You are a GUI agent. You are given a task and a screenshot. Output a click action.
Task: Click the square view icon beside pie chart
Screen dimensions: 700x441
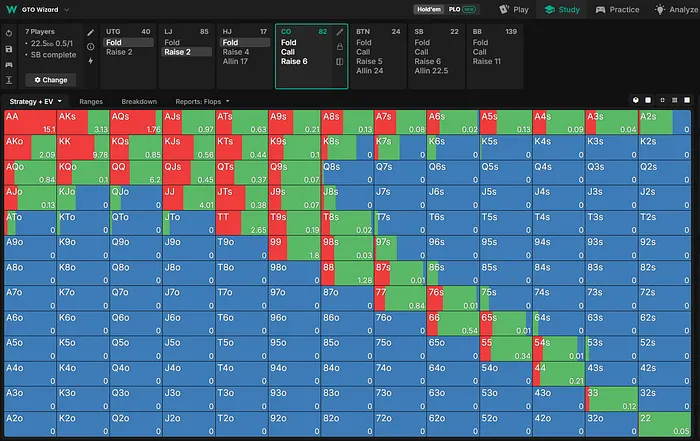pos(648,100)
